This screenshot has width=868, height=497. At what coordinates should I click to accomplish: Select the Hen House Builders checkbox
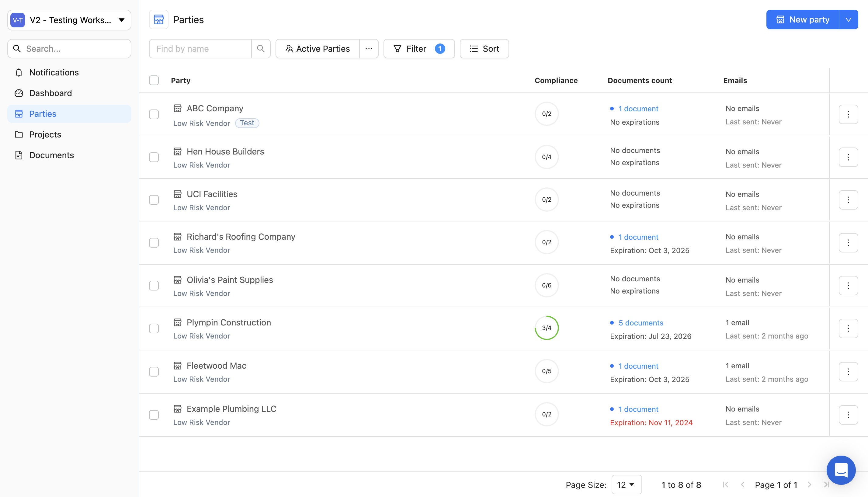154,157
